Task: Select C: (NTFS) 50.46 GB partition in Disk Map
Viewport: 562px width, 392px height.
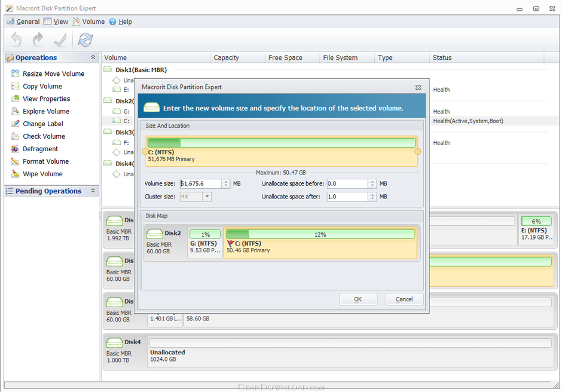Action: [x=320, y=243]
